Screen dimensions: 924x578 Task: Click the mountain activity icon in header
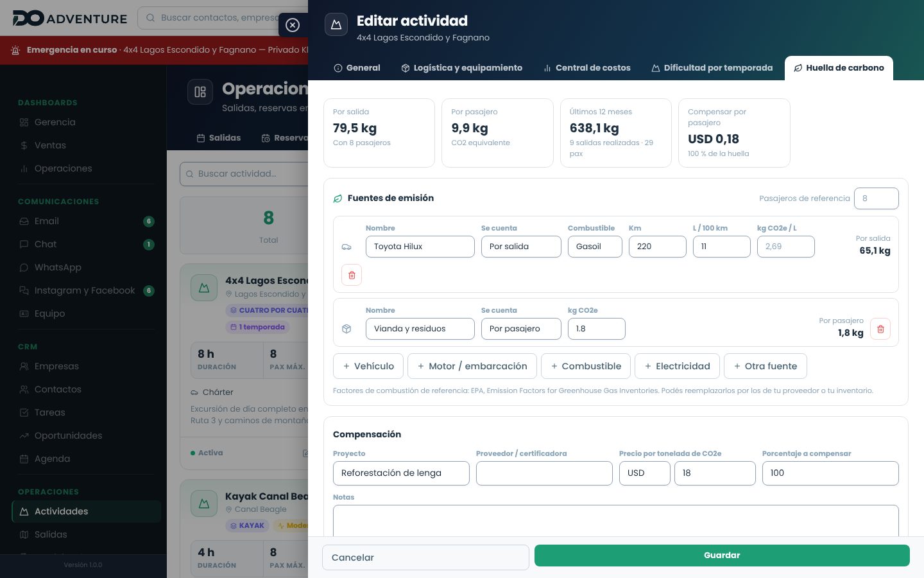coord(336,25)
